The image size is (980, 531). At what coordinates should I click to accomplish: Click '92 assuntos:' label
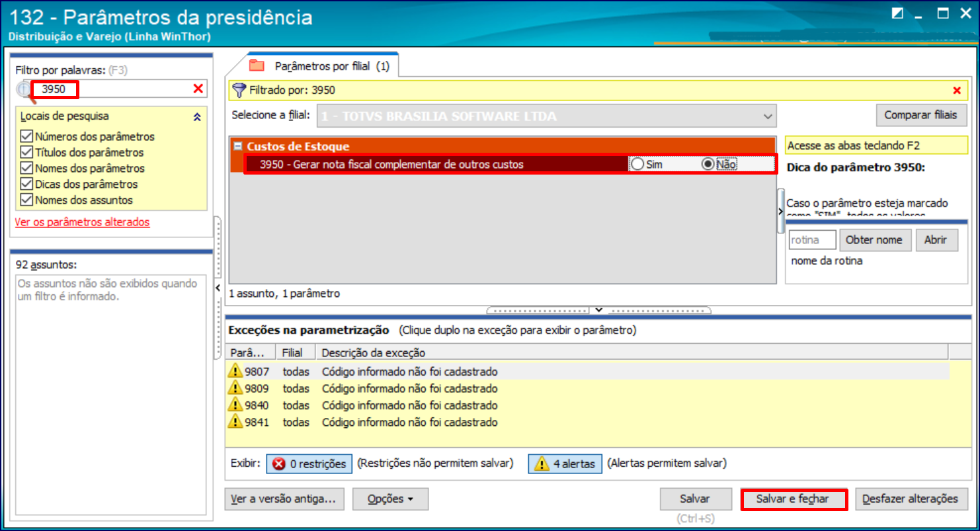[x=46, y=265]
